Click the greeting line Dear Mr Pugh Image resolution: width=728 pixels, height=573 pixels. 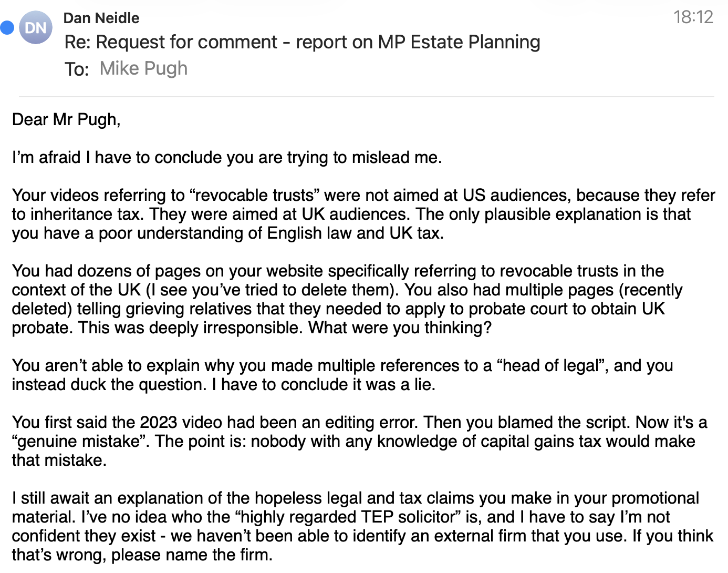(66, 119)
